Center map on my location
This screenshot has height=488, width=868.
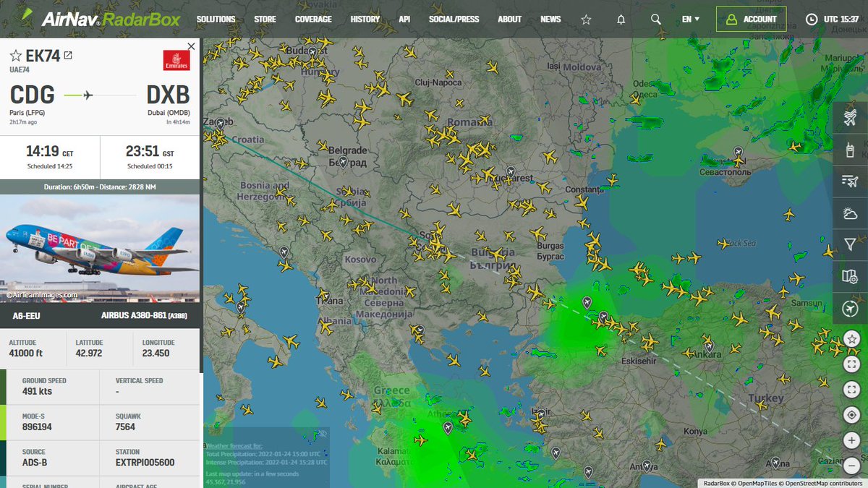coord(851,415)
